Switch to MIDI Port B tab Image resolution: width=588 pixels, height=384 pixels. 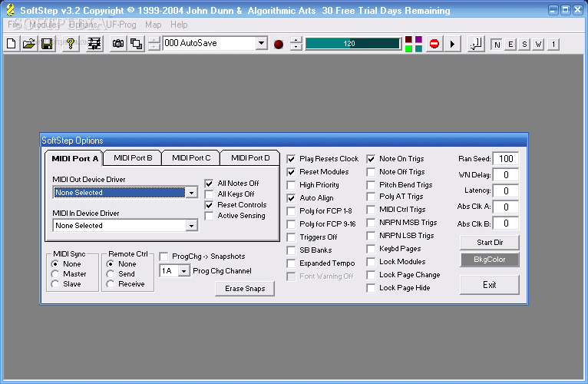point(133,158)
